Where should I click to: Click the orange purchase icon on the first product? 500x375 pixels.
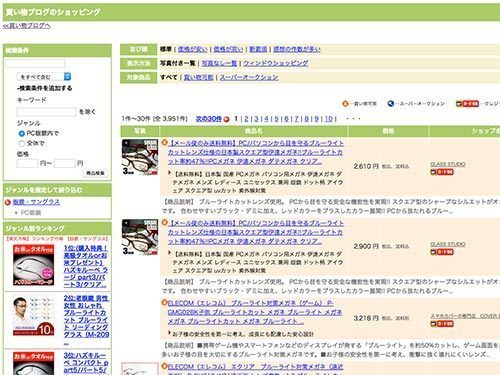[x=164, y=143]
